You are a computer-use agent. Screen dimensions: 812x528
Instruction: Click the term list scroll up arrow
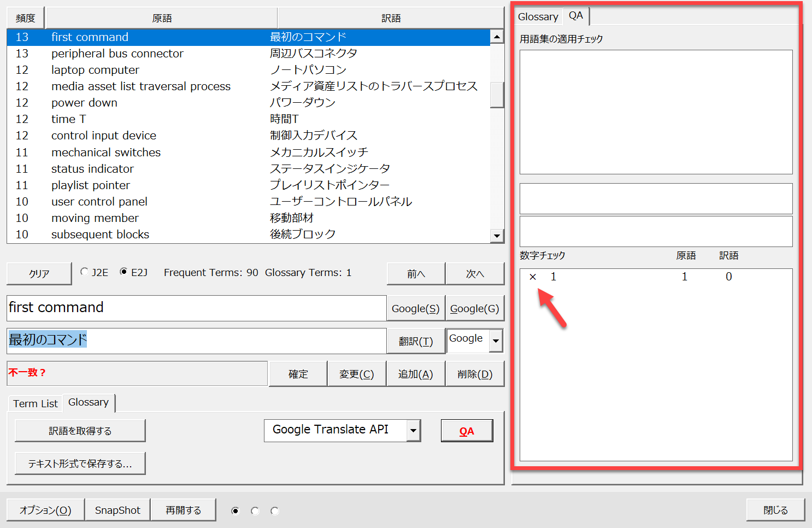[497, 37]
